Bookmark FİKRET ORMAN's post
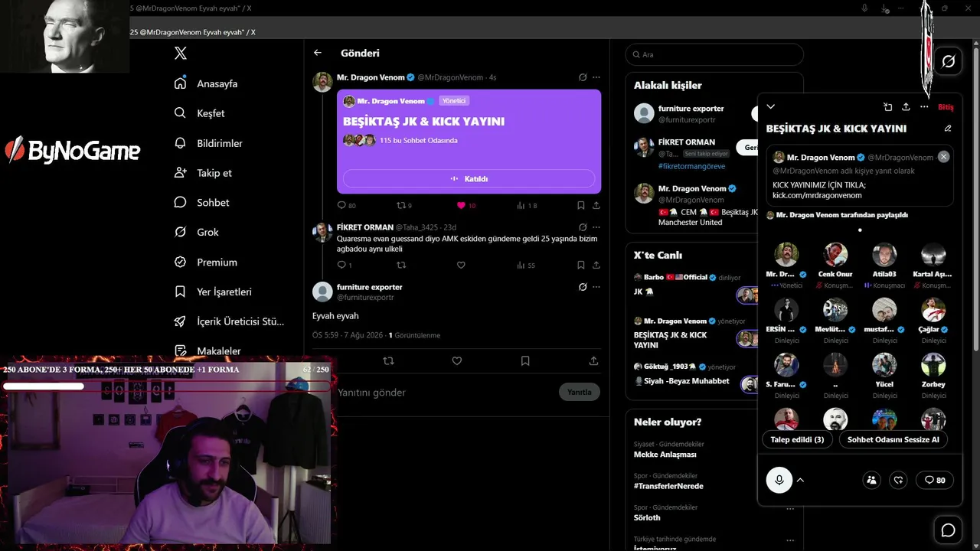The width and height of the screenshot is (980, 551). pyautogui.click(x=581, y=265)
